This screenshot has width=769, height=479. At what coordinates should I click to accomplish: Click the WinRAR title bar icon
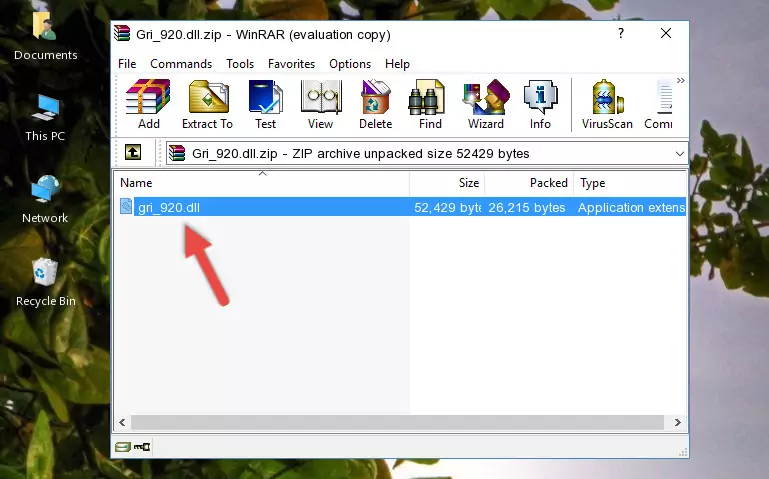122,33
